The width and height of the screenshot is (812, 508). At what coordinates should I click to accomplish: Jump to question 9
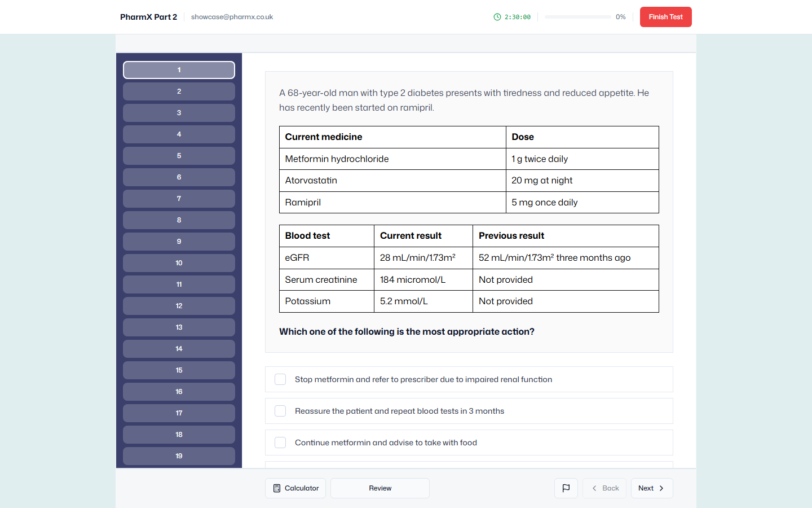(179, 242)
